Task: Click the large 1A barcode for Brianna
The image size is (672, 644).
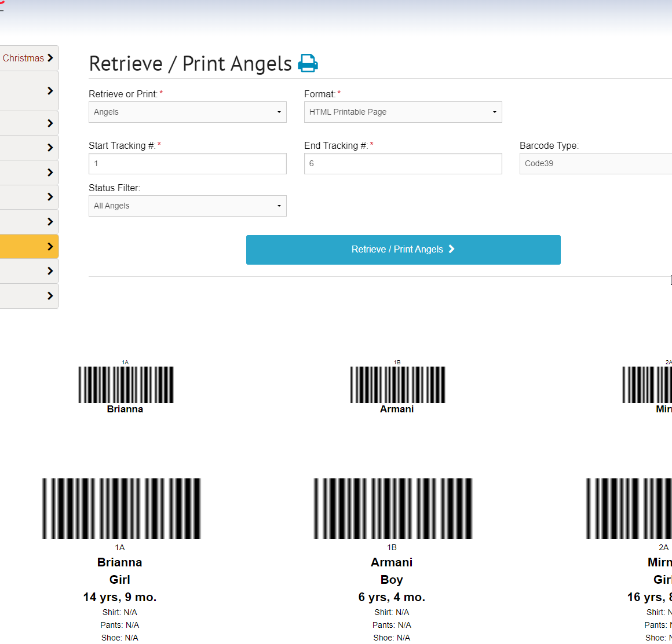Action: [121, 508]
